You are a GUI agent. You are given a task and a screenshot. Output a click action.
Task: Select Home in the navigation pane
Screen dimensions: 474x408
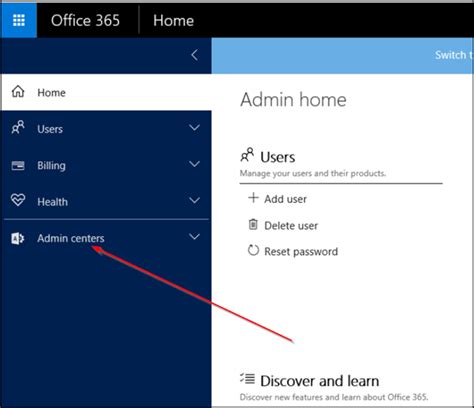pyautogui.click(x=106, y=92)
